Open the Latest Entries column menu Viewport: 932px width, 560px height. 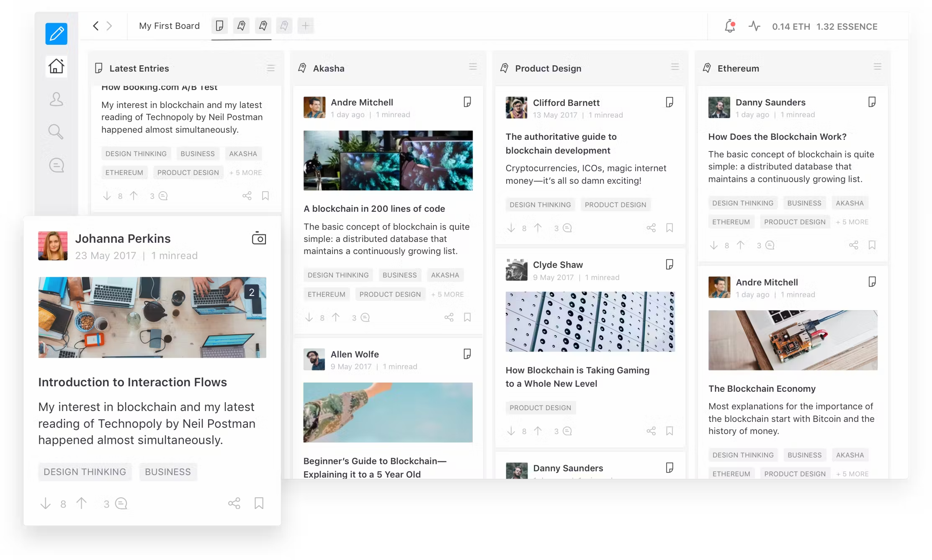271,68
